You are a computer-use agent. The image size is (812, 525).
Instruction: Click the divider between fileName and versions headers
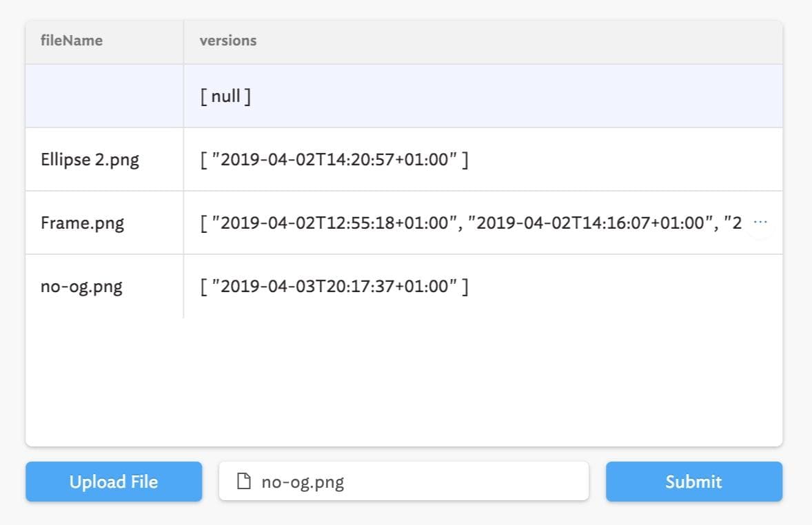point(183,41)
